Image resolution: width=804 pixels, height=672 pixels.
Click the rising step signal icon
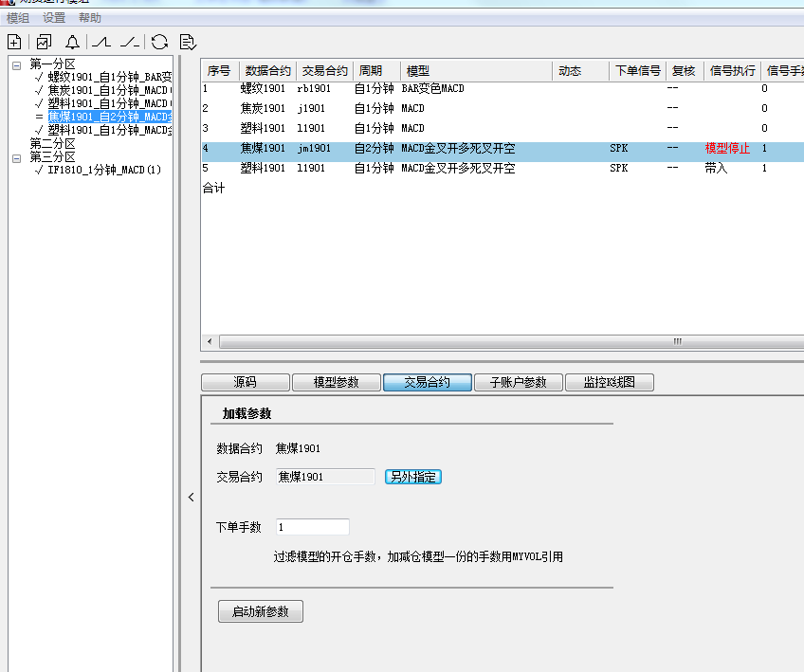pyautogui.click(x=101, y=42)
